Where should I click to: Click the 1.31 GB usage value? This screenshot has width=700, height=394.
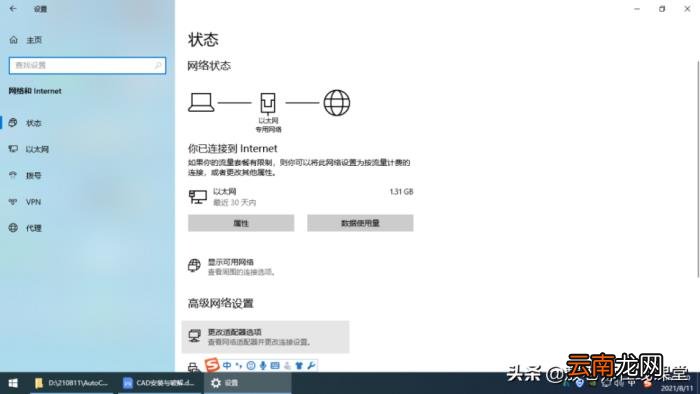[401, 192]
